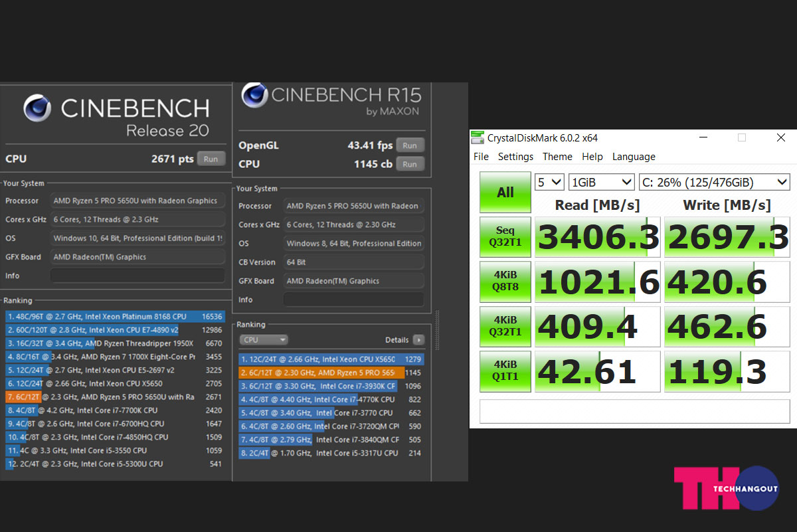Image resolution: width=797 pixels, height=532 pixels.
Task: Click the Cores x GHz field in Cinebench R15
Action: pyautogui.click(x=353, y=224)
